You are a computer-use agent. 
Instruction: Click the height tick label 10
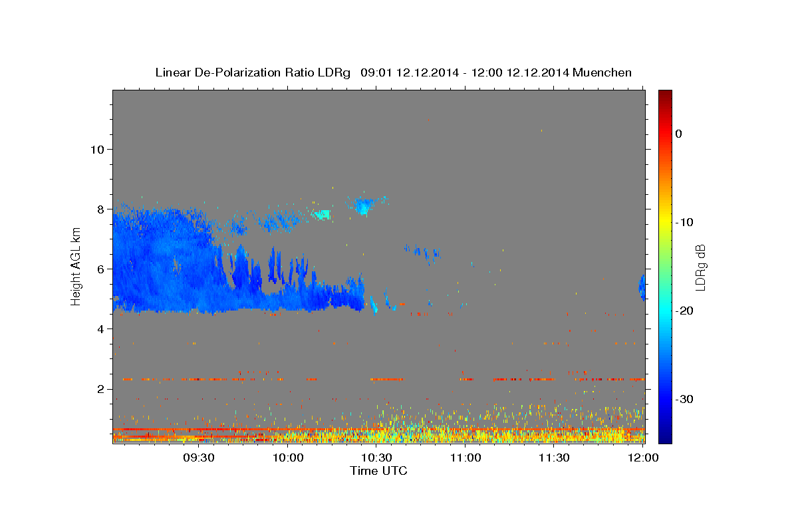97,150
